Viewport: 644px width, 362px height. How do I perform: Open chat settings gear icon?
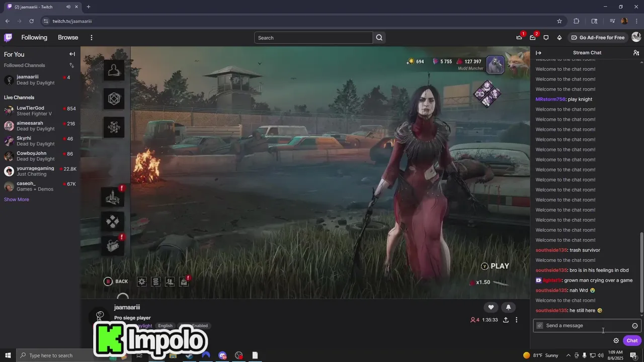[616, 340]
